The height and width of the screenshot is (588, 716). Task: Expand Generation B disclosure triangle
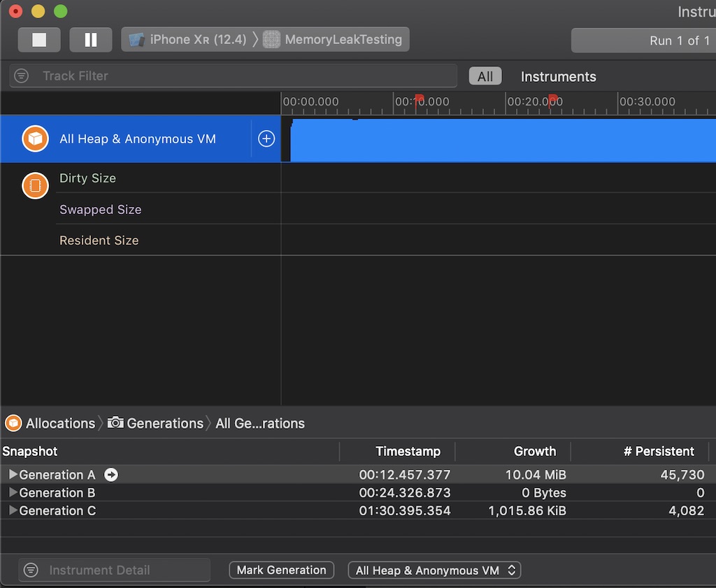pyautogui.click(x=13, y=493)
